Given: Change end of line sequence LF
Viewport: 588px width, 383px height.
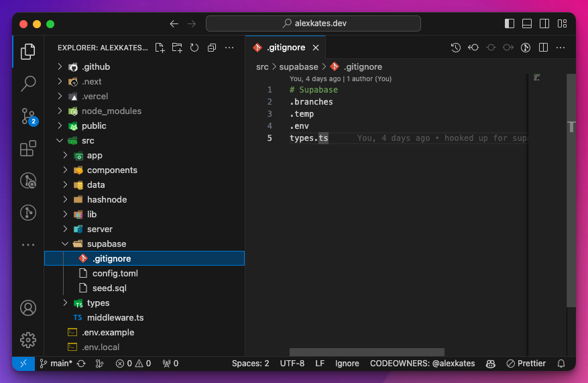Looking at the screenshot, I should pos(320,364).
